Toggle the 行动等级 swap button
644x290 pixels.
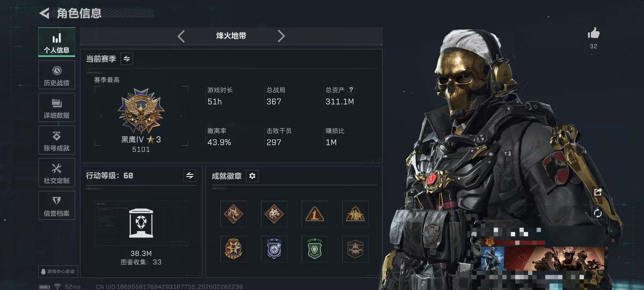coord(190,176)
